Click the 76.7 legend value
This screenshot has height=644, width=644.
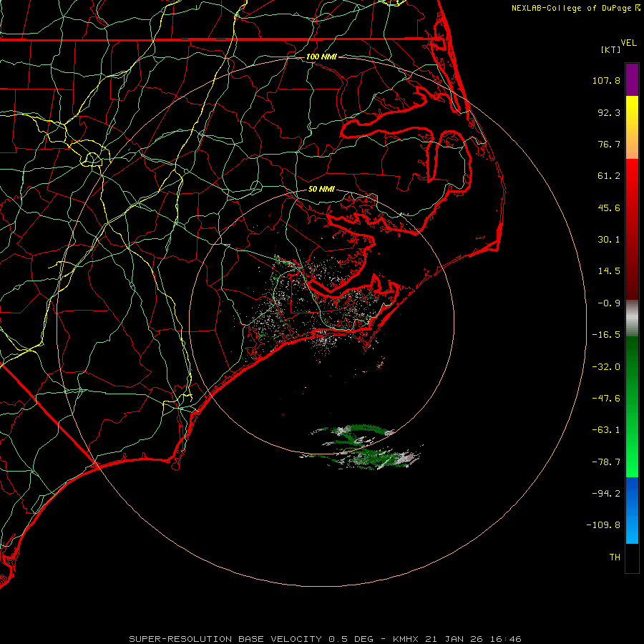pos(609,144)
